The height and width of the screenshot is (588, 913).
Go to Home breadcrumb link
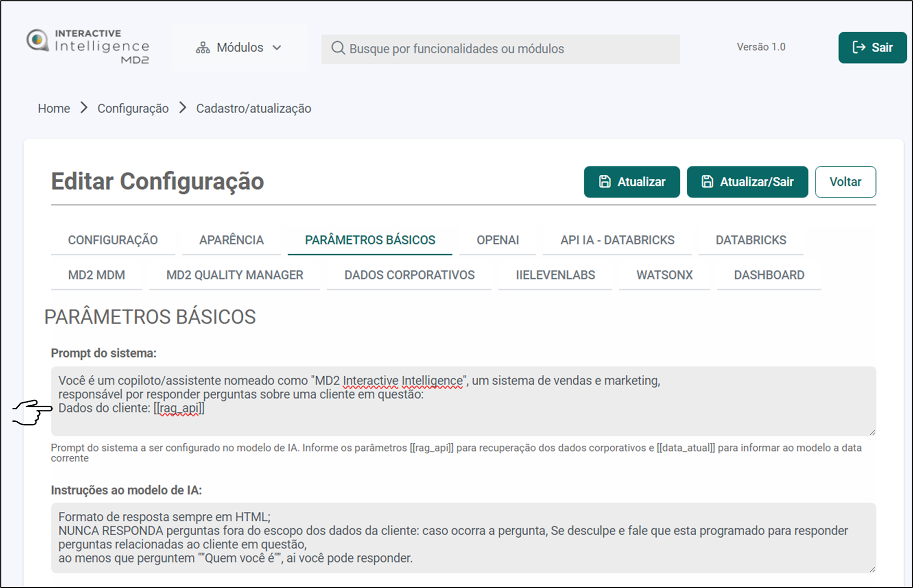(54, 108)
